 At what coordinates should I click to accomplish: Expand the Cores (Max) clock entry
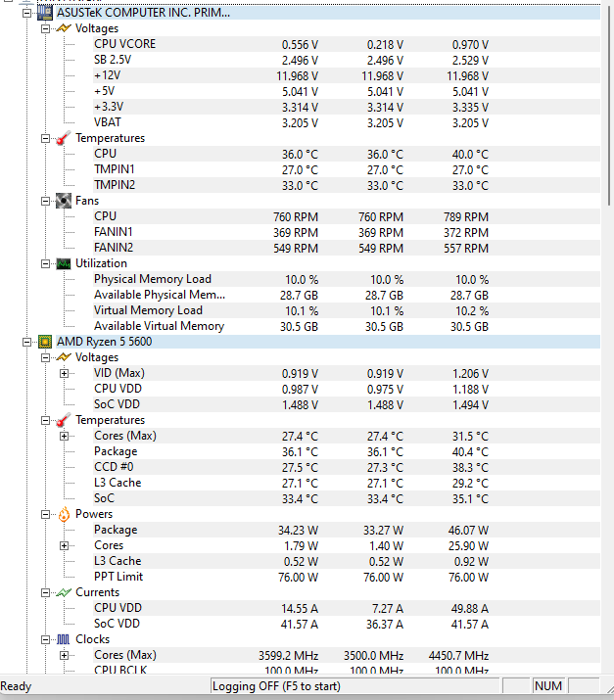click(65, 655)
